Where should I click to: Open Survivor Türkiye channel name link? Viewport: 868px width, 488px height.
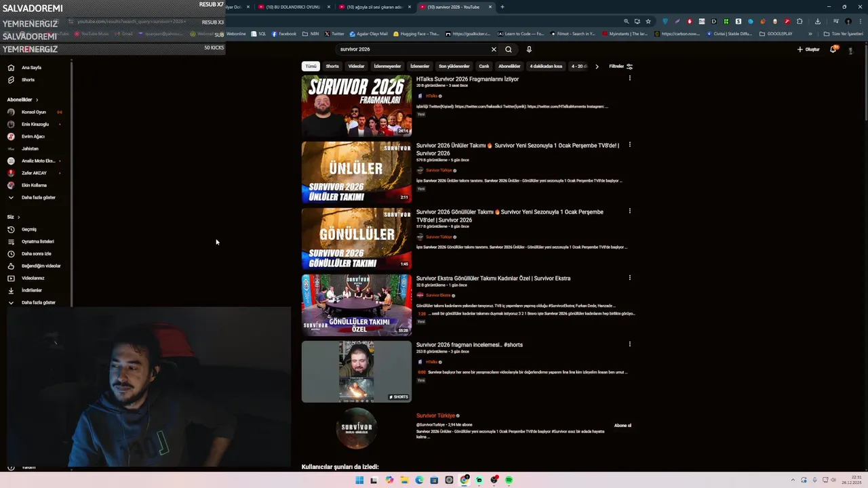[435, 415]
